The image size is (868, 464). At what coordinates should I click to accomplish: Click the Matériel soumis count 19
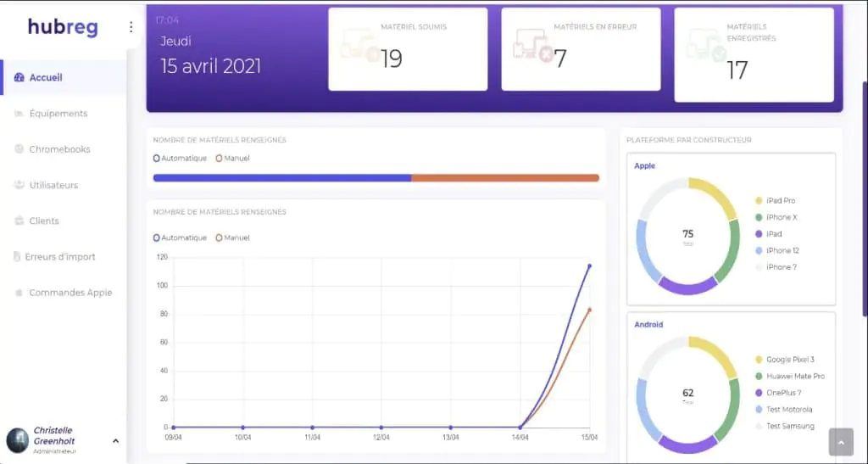pyautogui.click(x=392, y=59)
